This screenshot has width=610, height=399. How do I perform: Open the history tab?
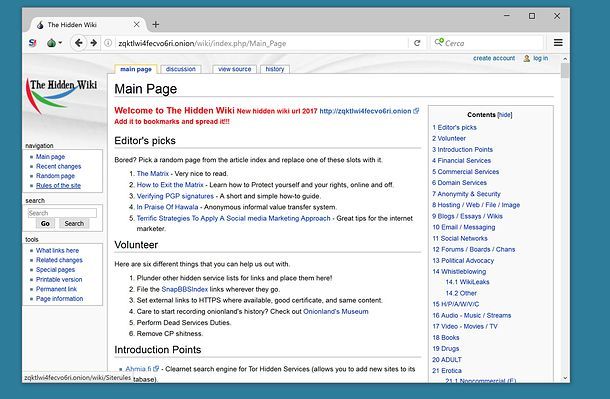tap(275, 69)
